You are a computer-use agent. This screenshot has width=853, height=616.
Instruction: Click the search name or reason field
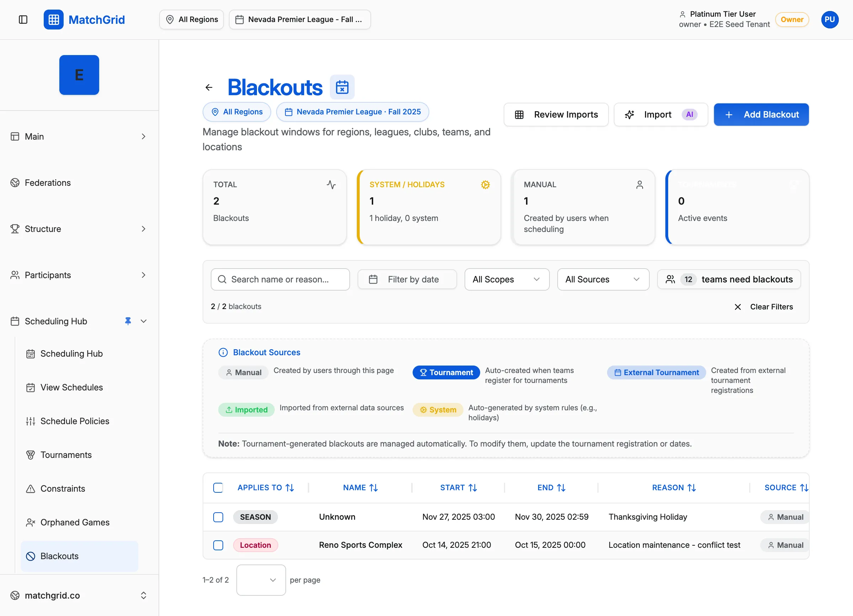tap(280, 279)
